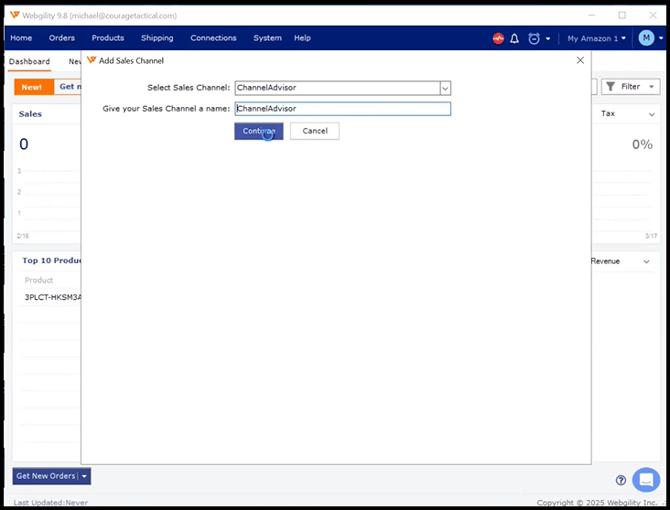Close the Add Sales Channel dialog
Viewport: 670px width, 510px height.
point(580,60)
